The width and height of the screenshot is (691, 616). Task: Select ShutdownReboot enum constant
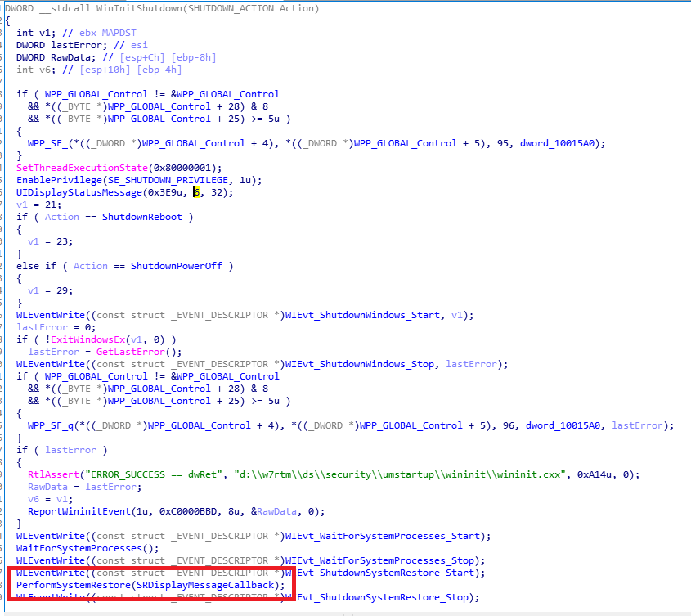tap(142, 218)
